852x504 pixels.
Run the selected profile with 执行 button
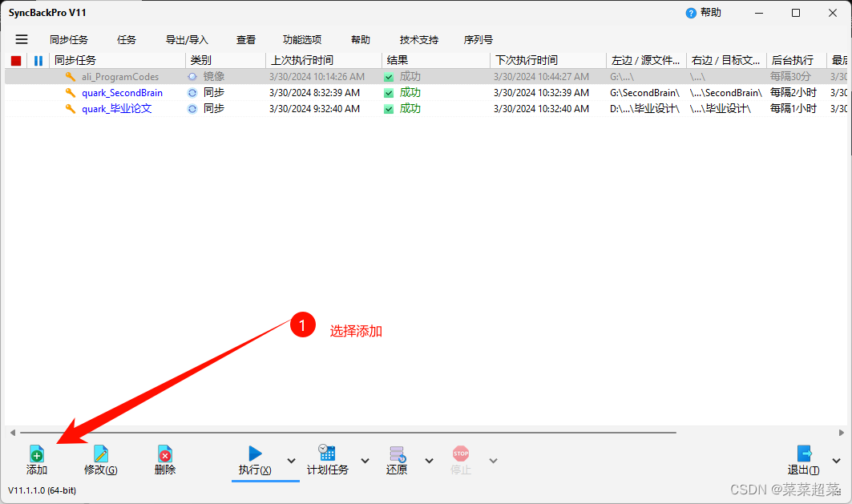pos(255,461)
